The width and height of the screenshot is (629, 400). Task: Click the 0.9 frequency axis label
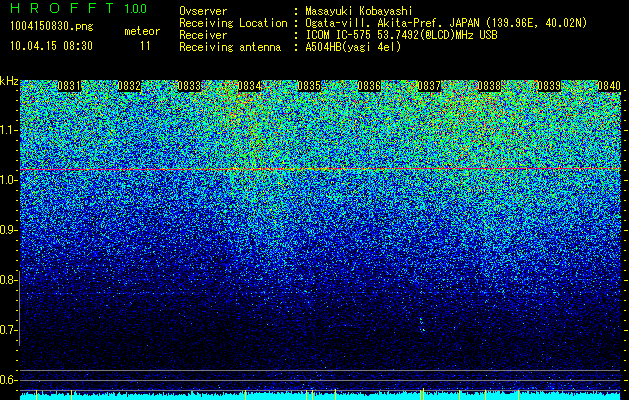(x=8, y=230)
